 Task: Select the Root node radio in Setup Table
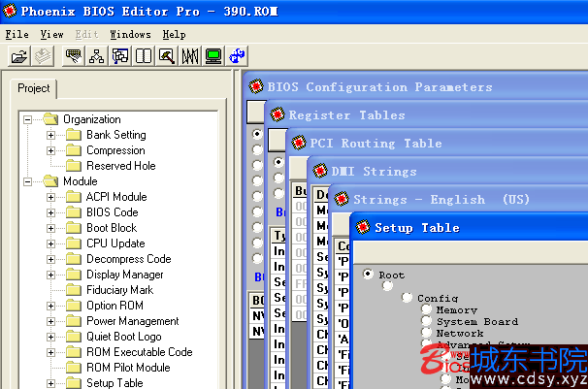coord(368,274)
